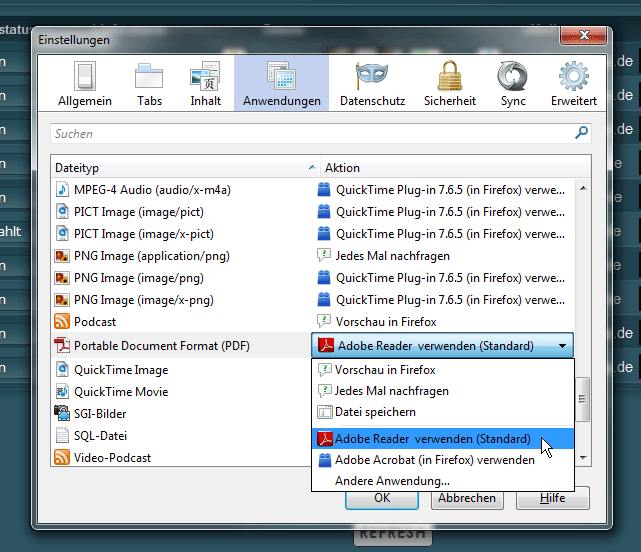Click Vorschau in Firefox action for Podcast
Viewport: 641px width, 552px height.
(377, 322)
